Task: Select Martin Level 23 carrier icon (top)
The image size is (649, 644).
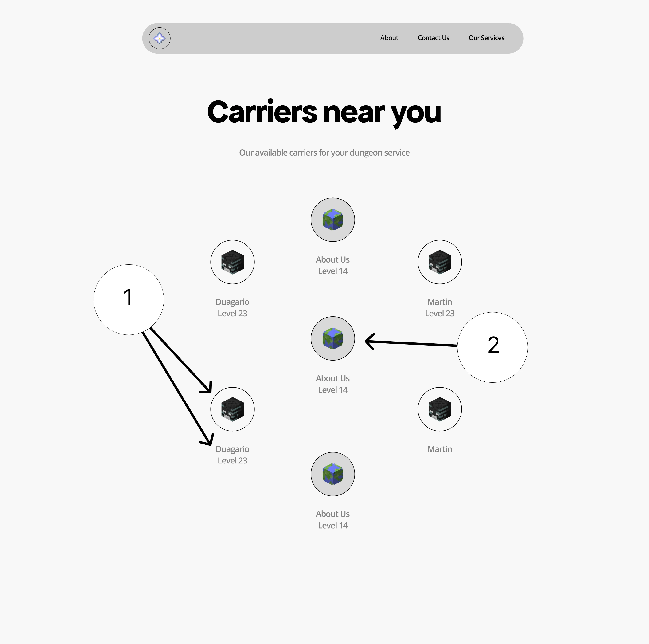Action: pos(440,262)
